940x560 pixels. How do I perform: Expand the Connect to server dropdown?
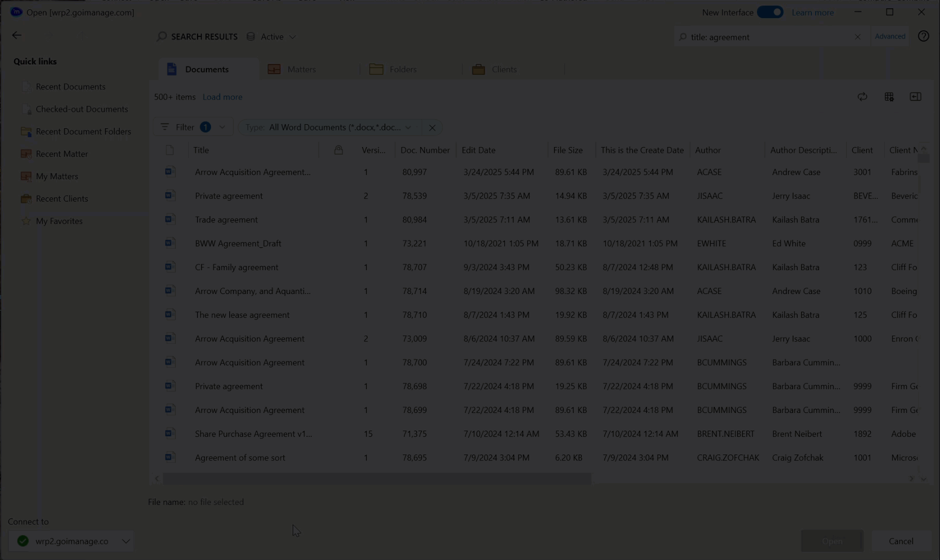point(125,541)
